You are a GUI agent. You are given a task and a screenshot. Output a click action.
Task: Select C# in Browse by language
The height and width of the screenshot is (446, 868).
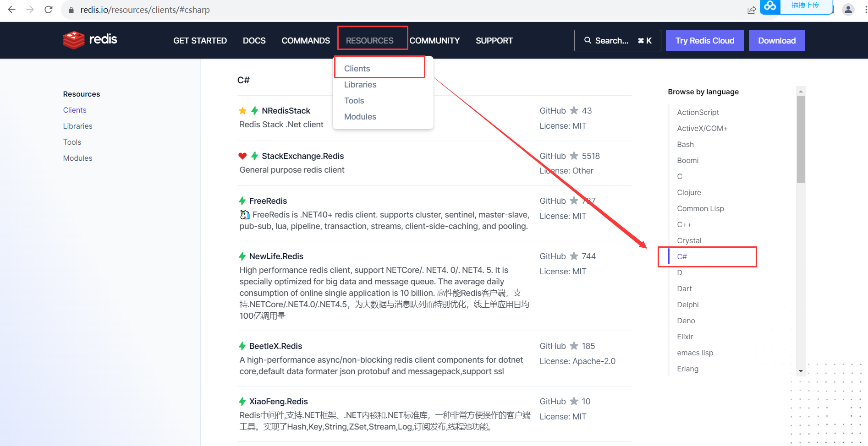[682, 256]
